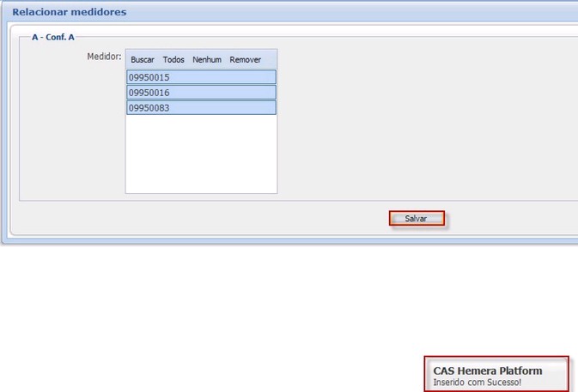Click the Relacionar medidores panel title

pyautogui.click(x=69, y=12)
